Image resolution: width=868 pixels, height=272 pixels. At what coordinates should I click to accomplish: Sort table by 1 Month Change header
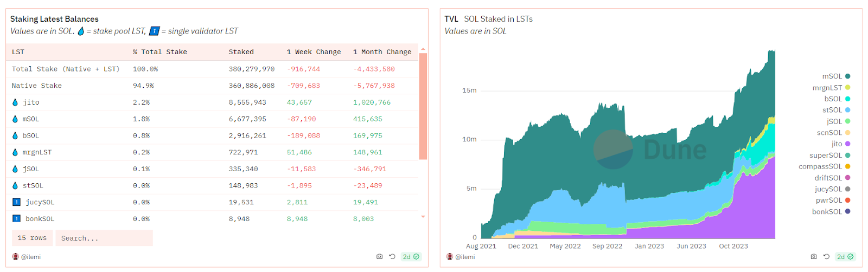pos(382,52)
